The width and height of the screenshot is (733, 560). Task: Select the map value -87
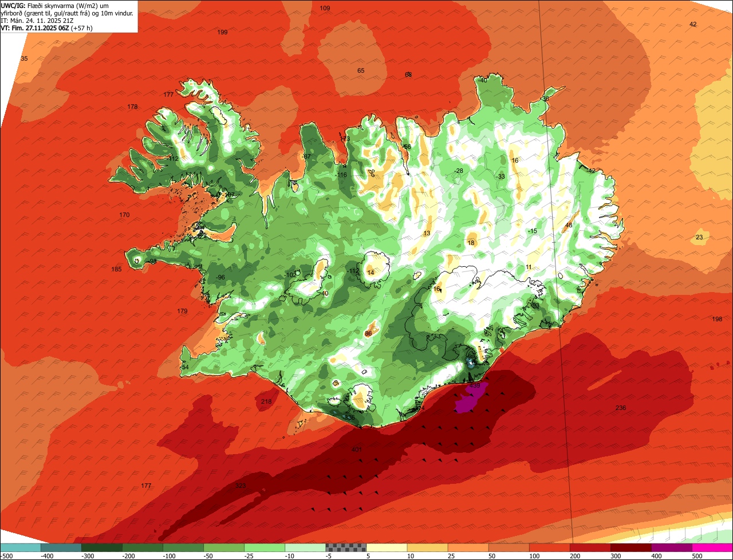306,156
